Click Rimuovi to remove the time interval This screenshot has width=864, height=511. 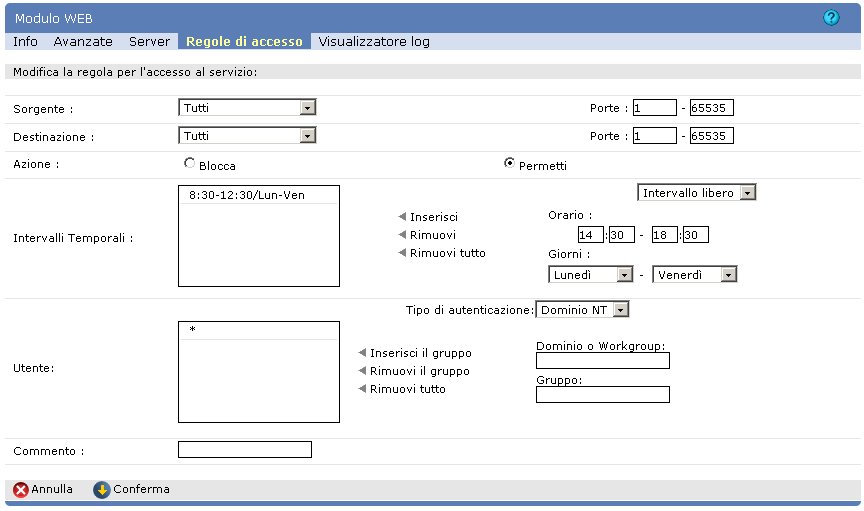(x=431, y=235)
